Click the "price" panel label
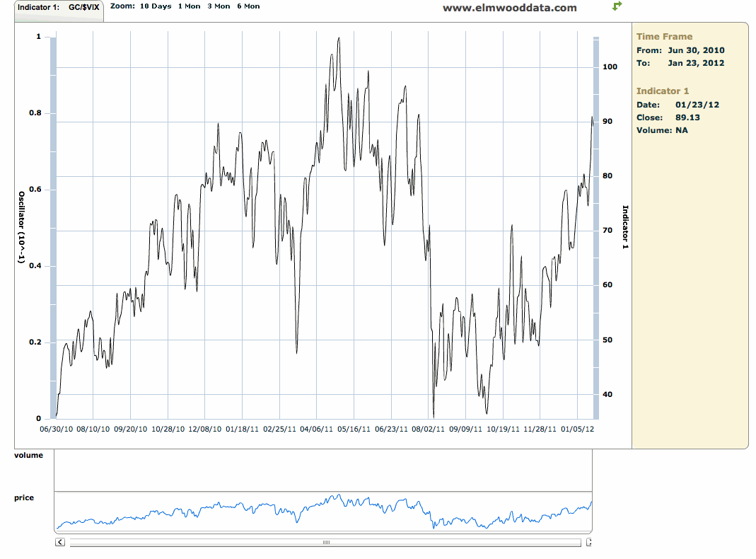The height and width of the screenshot is (559, 756). 25,497
